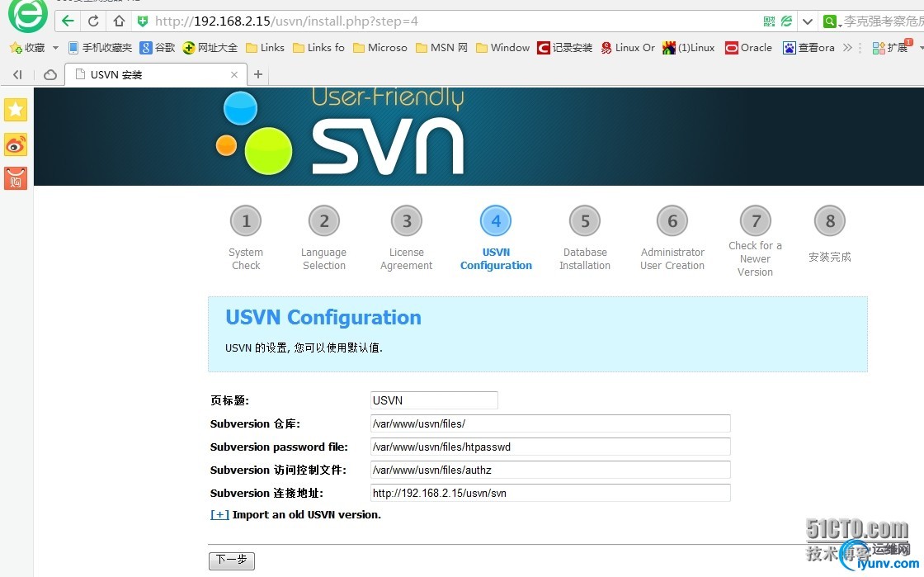The height and width of the screenshot is (577, 924).
Task: Close the 'USVN 安装' tab
Action: 234,75
